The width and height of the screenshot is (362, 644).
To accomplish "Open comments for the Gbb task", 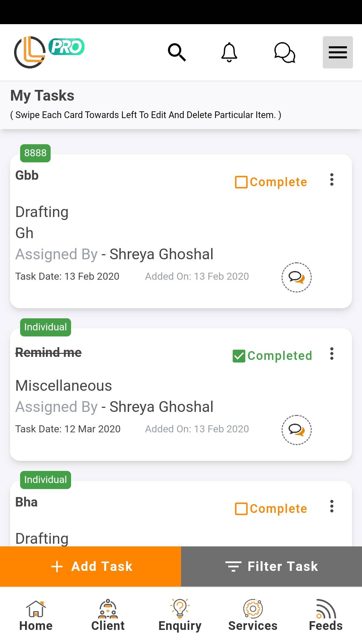I will tap(296, 277).
